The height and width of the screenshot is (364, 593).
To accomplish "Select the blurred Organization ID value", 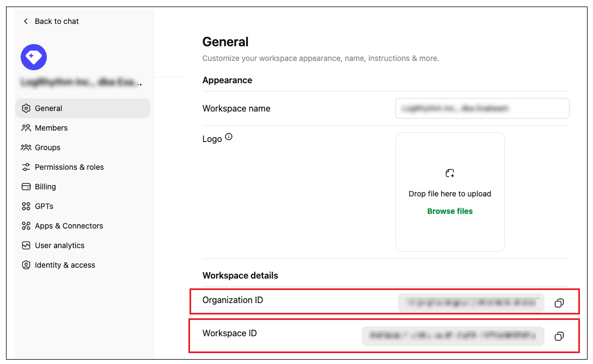I will [x=471, y=303].
